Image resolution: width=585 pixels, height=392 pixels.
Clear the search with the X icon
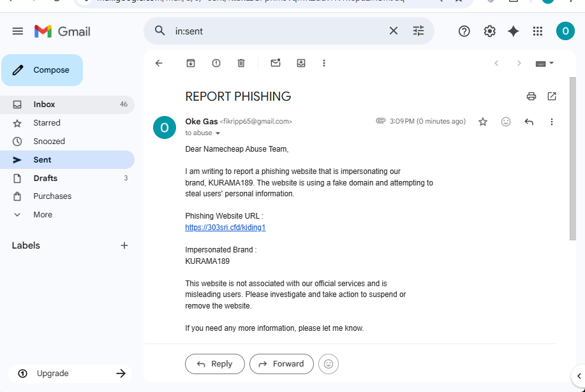393,31
